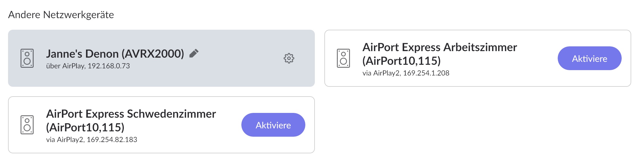Click the AirPort Express Arbeitszimmer device name

coord(440,54)
